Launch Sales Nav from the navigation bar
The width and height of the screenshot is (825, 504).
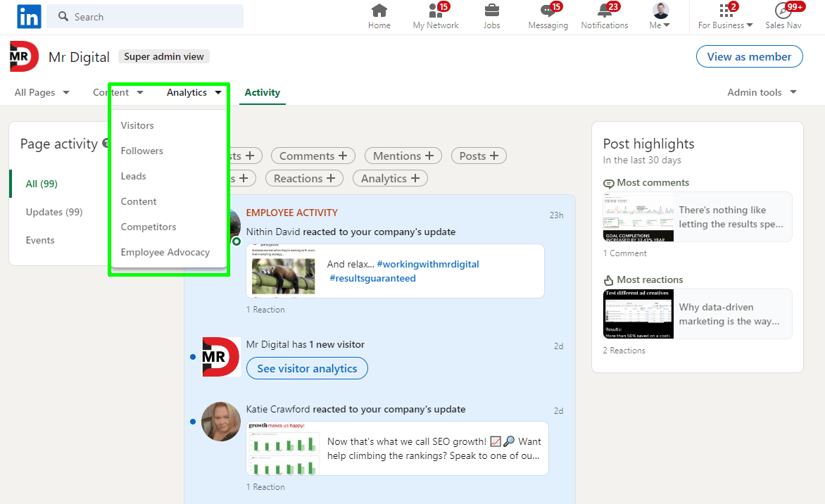pos(783,15)
